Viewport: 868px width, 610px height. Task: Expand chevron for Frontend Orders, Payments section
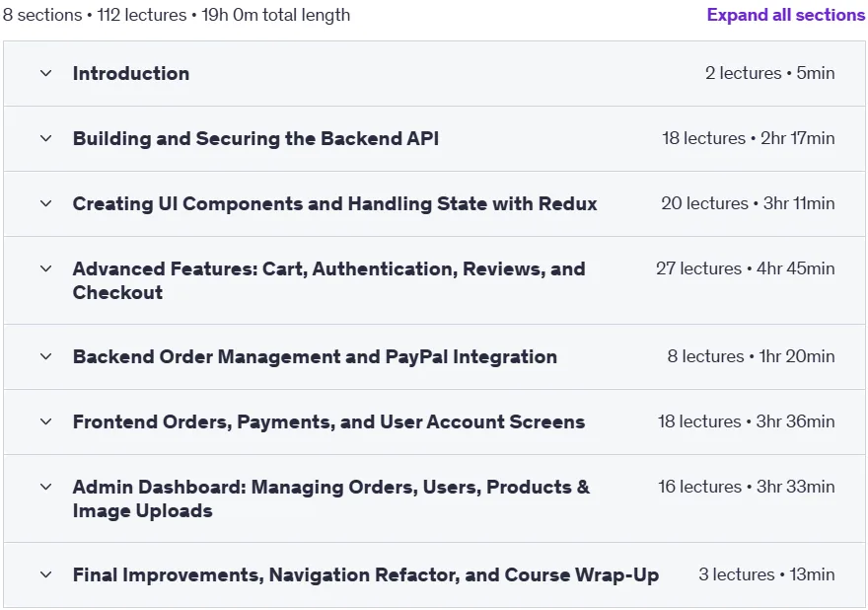click(x=46, y=421)
